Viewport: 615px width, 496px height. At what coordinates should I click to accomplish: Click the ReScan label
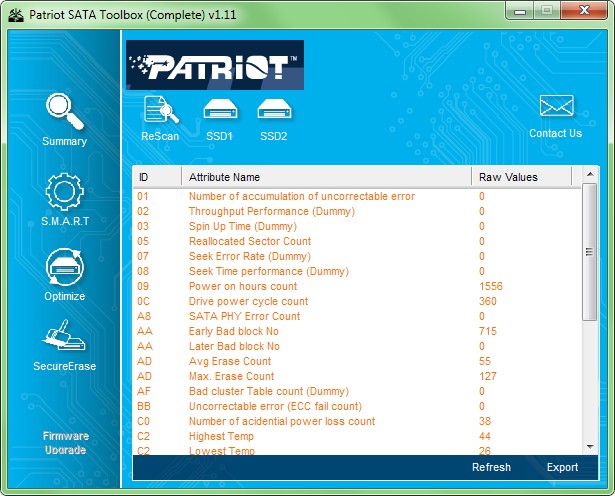160,136
